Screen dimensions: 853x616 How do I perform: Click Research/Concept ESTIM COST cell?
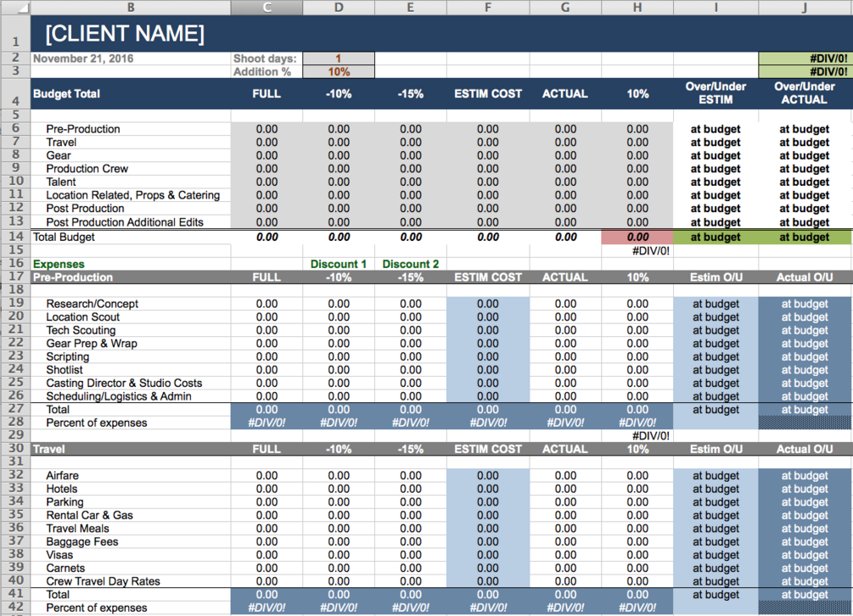coord(487,304)
